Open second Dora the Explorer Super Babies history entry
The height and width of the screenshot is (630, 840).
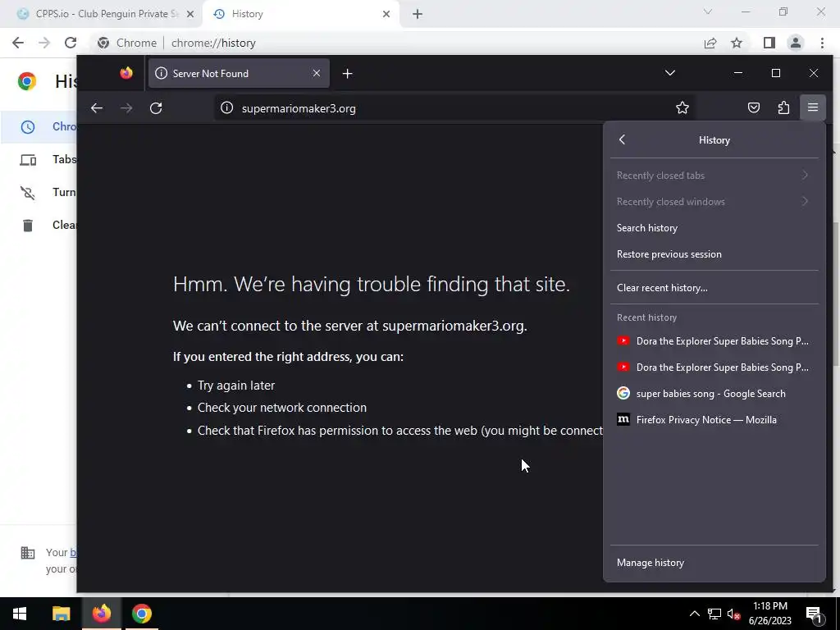pos(714,367)
